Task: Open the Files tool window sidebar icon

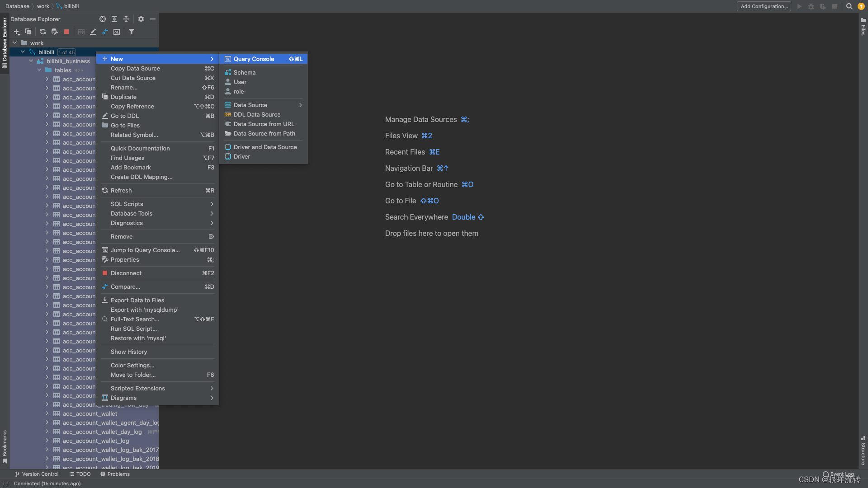Action: [x=863, y=27]
